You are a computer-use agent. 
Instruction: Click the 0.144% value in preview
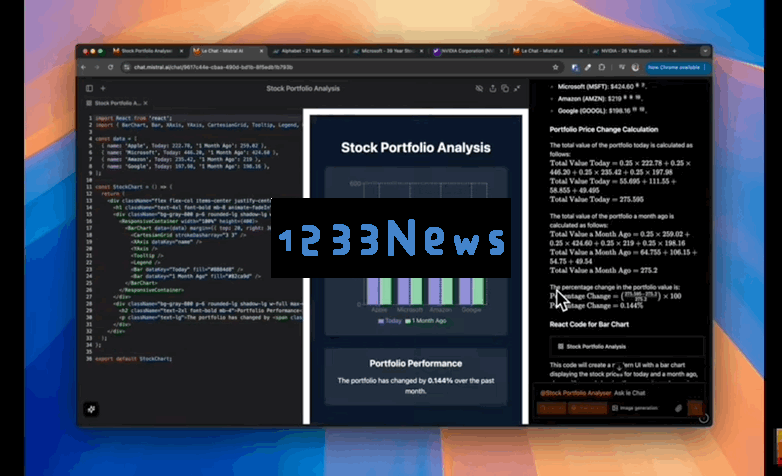pyautogui.click(x=440, y=381)
